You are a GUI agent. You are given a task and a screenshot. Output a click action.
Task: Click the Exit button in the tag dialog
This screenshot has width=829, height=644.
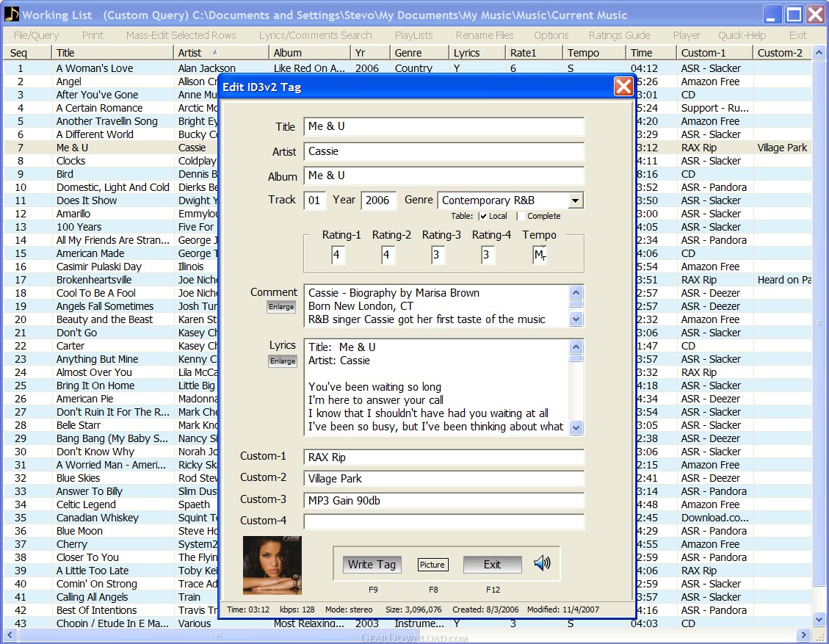(x=492, y=564)
